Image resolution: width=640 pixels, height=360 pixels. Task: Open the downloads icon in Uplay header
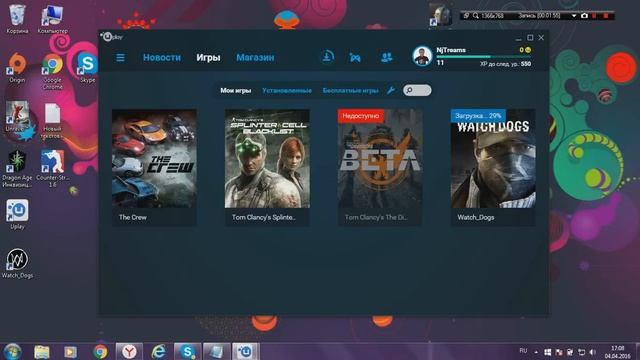[x=327, y=57]
